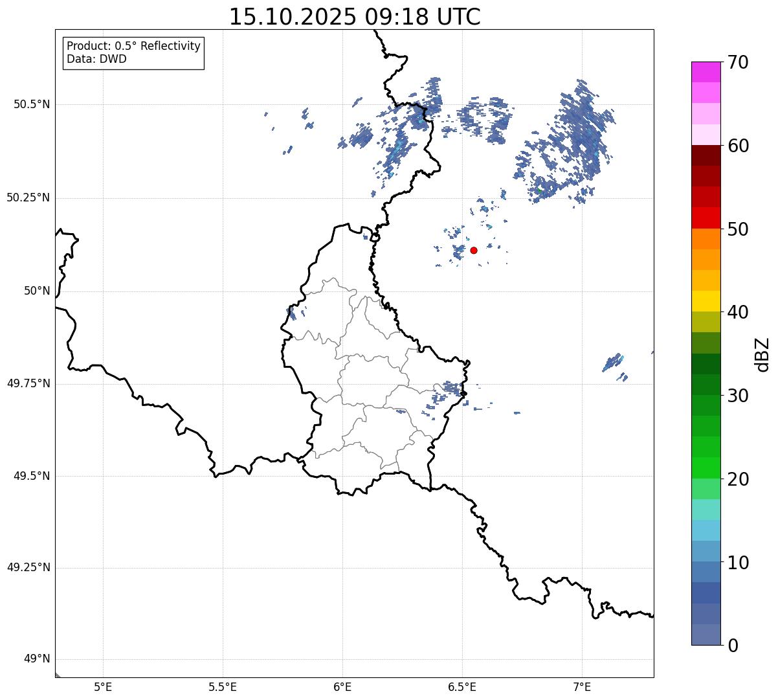The height and width of the screenshot is (700, 778).
Task: Pick the yellow swatch just above 40 dBZ
Action: pyautogui.click(x=706, y=301)
